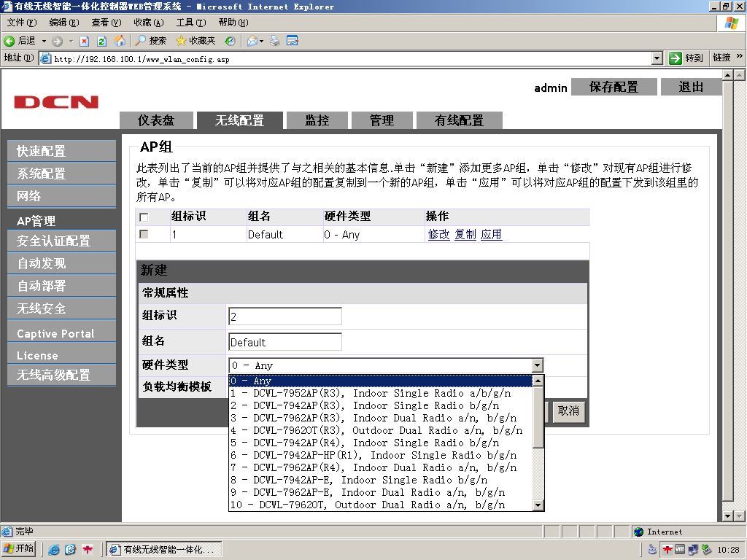Viewport: 747px width, 560px height.
Task: Switch to the 仪表盘 tab
Action: coord(156,120)
